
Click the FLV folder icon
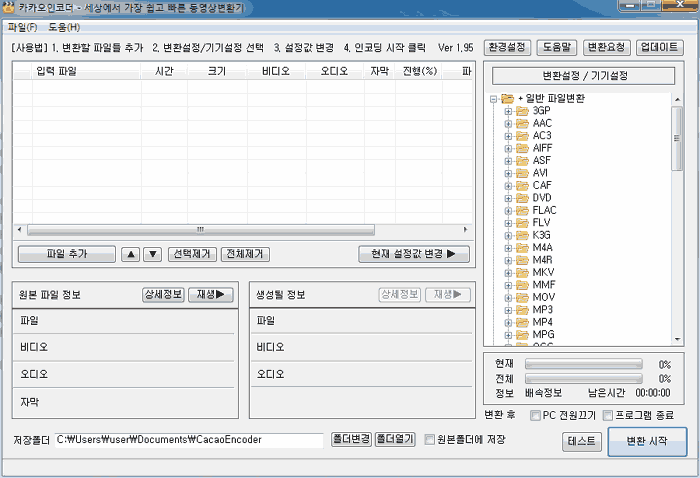(522, 223)
